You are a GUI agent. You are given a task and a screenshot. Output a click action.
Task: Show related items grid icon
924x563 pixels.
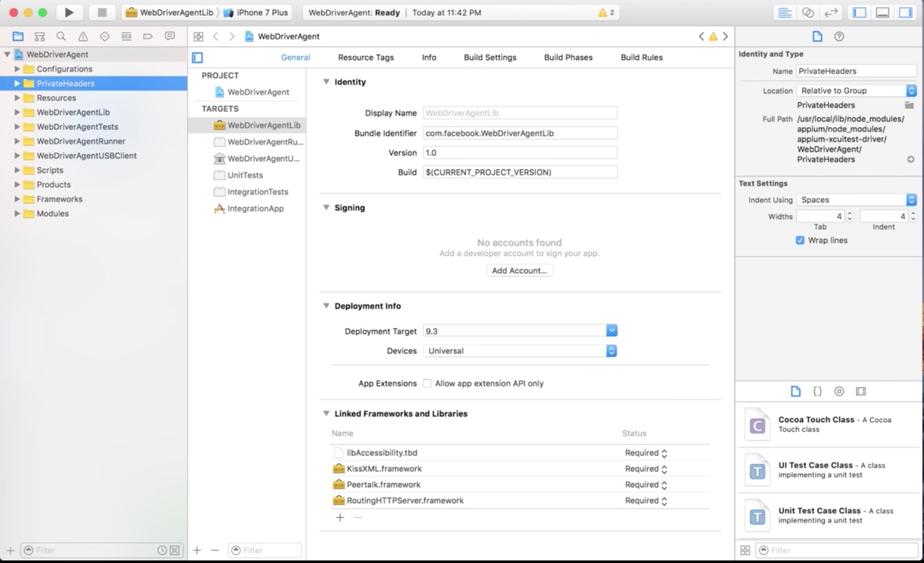[199, 36]
